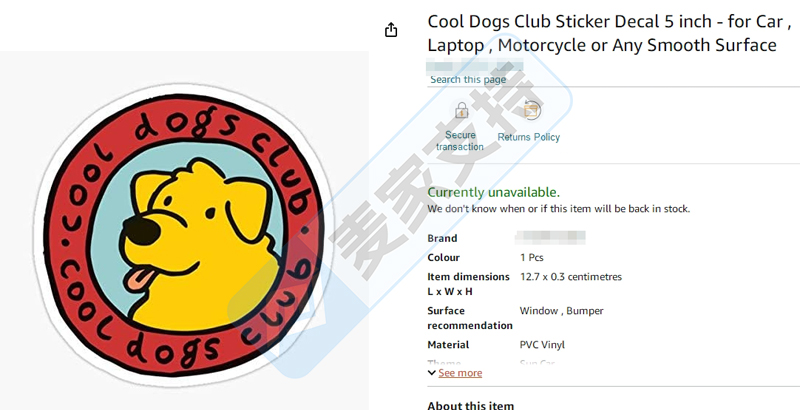Click the share icon above the product image
This screenshot has width=800, height=410.
coord(391,30)
